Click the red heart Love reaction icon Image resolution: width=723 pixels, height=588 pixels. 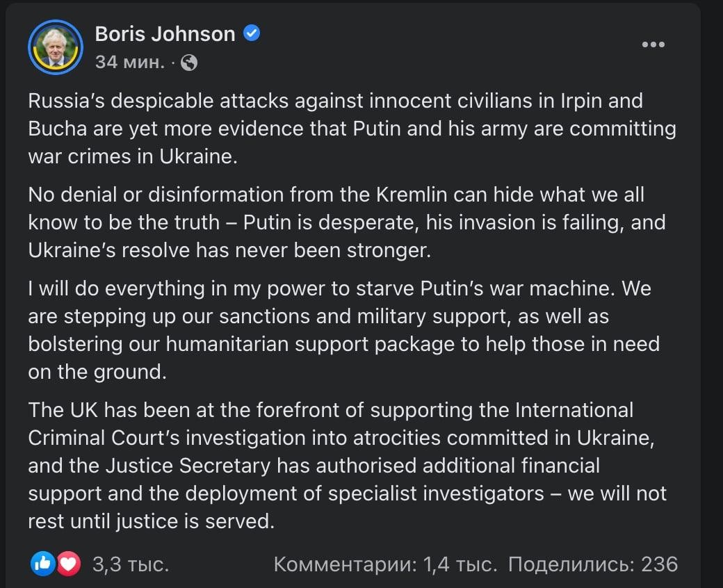pos(68,564)
